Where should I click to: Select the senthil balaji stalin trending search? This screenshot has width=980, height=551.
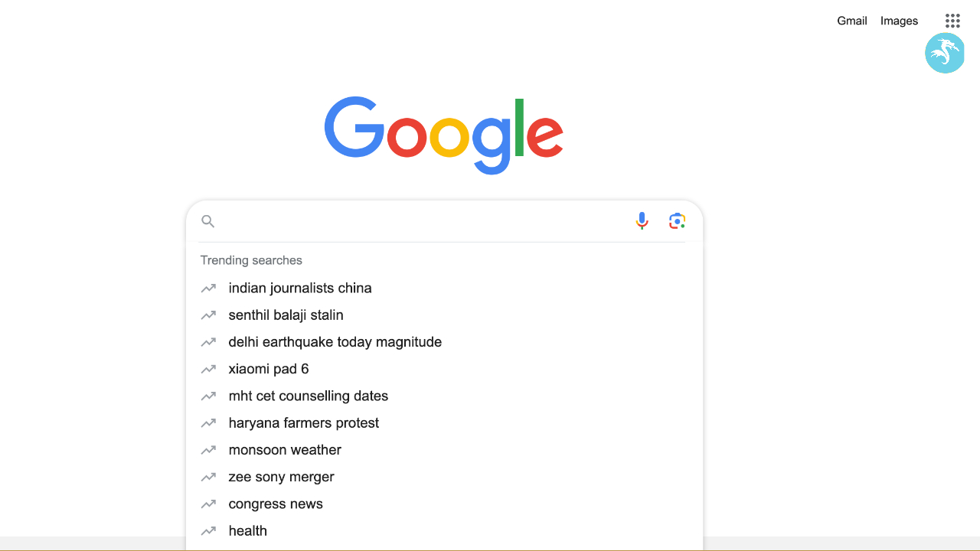(x=286, y=315)
